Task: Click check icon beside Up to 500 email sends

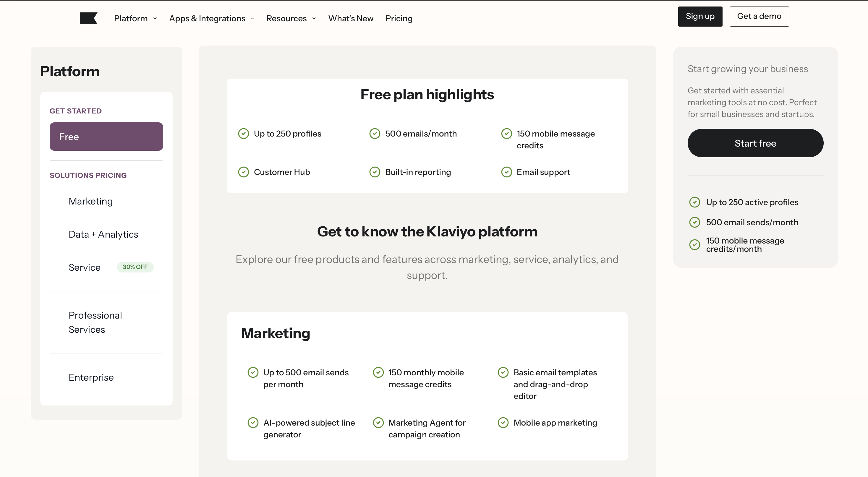Action: click(253, 373)
